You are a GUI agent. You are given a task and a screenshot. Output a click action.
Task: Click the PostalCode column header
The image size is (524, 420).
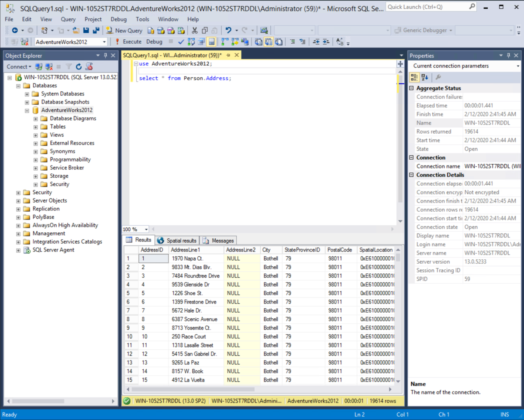[341, 250]
